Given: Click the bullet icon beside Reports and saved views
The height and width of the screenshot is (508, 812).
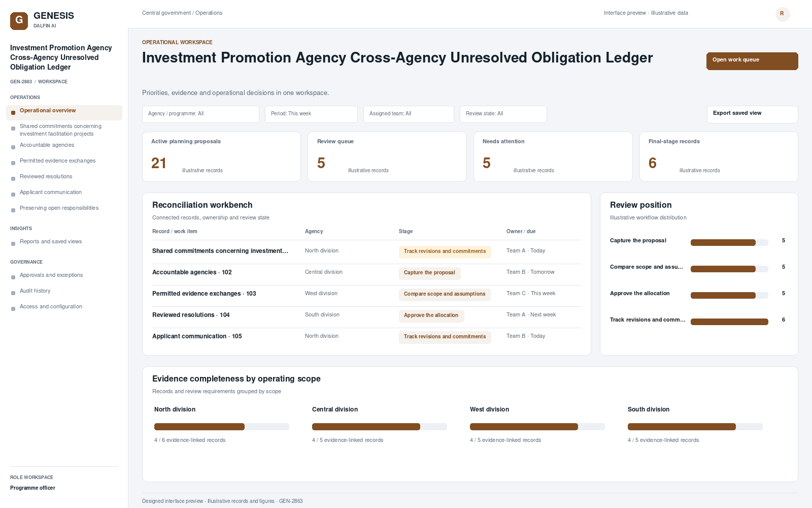Looking at the screenshot, I should coord(13,244).
